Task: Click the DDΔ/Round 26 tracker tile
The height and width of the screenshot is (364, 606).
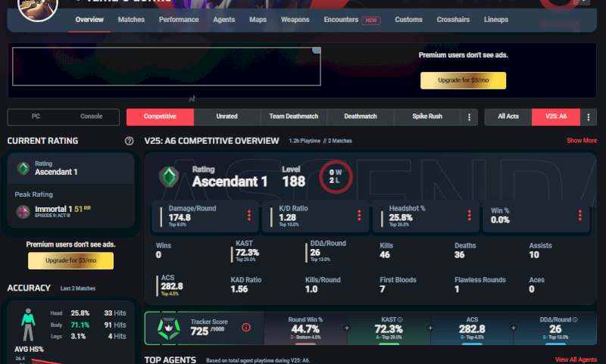Action: pyautogui.click(x=555, y=328)
